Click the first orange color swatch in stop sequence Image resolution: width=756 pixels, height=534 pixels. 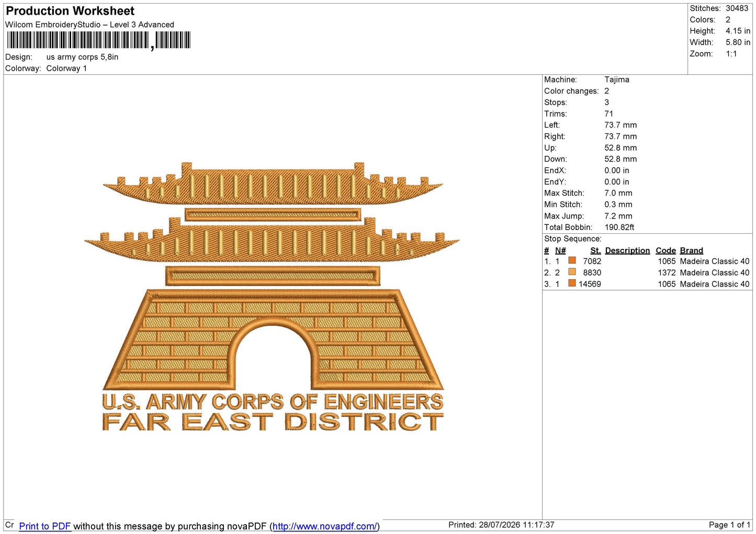point(572,260)
